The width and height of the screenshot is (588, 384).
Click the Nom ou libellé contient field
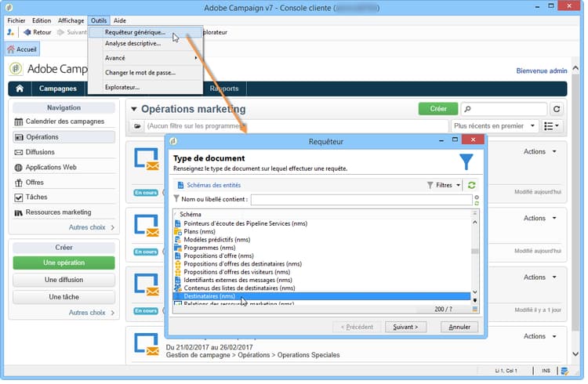click(x=361, y=200)
